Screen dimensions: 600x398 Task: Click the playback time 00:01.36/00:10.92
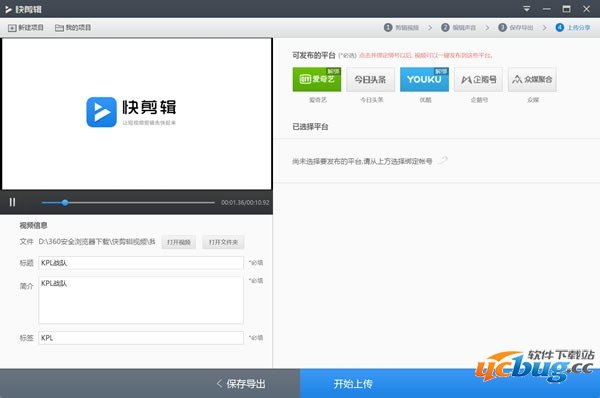coord(245,202)
